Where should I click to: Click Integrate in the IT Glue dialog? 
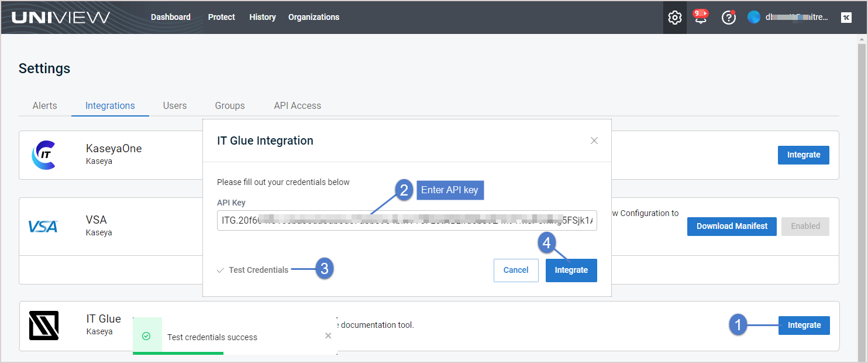(571, 270)
